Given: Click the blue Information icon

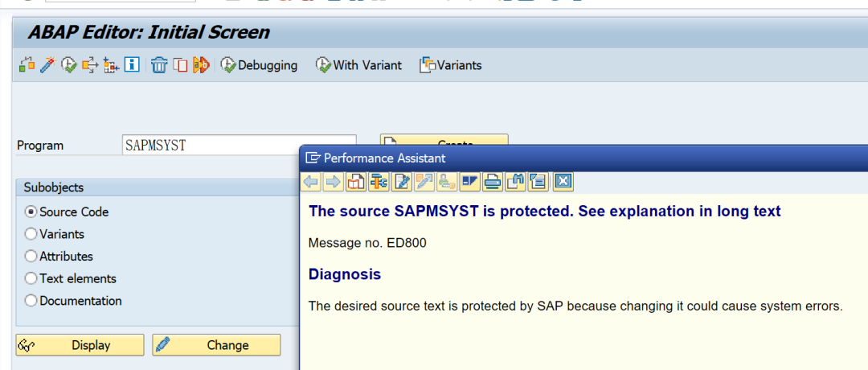Looking at the screenshot, I should [133, 65].
